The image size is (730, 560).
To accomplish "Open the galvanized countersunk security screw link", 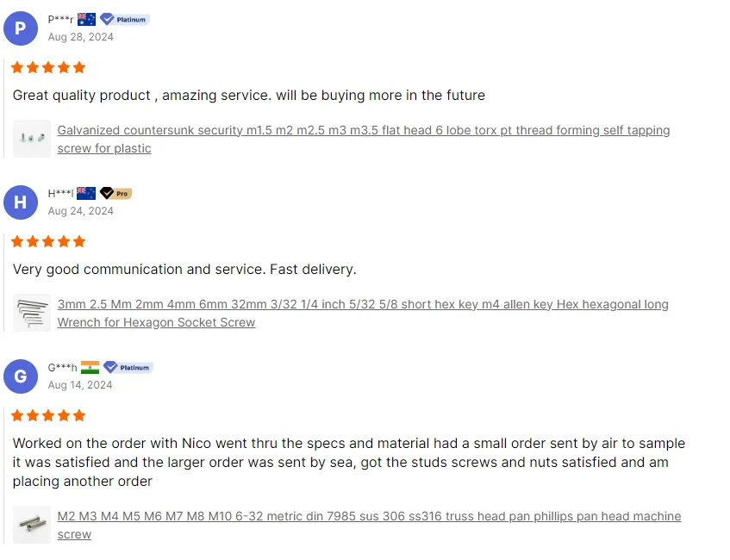I will (363, 131).
